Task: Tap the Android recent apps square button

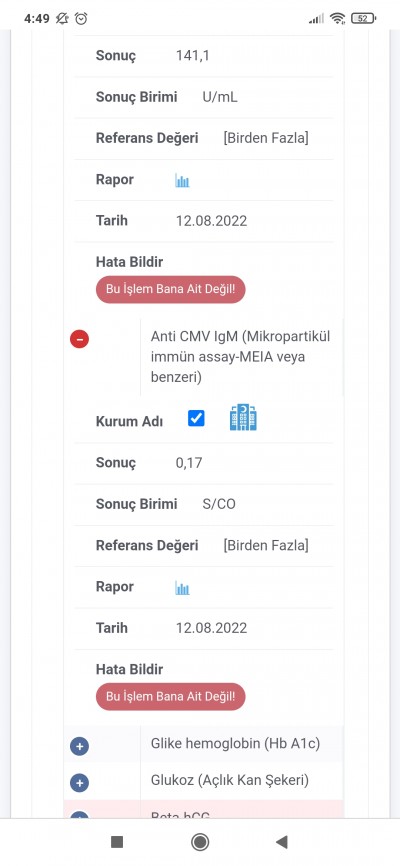Action: 117,842
